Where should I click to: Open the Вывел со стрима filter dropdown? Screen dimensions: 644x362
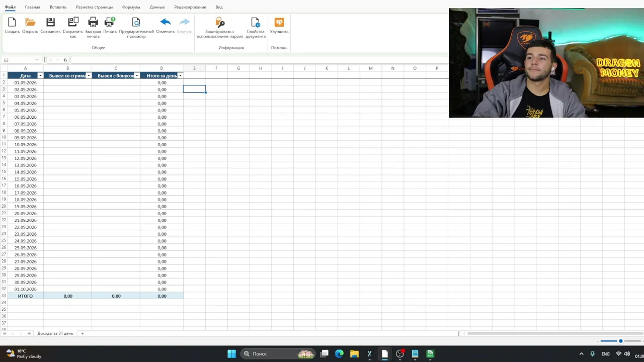[89, 75]
